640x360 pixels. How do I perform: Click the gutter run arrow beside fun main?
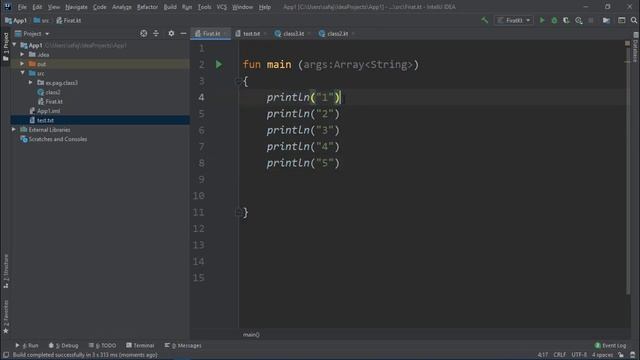[x=219, y=64]
